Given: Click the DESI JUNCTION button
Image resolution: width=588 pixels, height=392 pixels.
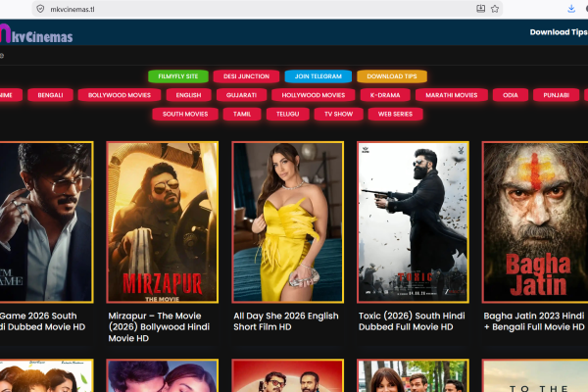Looking at the screenshot, I should click(x=246, y=76).
